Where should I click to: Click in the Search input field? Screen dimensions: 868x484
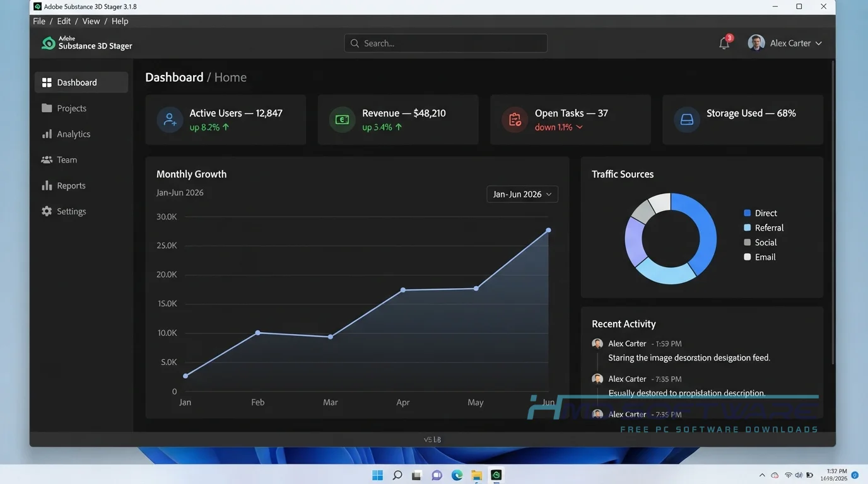point(446,43)
